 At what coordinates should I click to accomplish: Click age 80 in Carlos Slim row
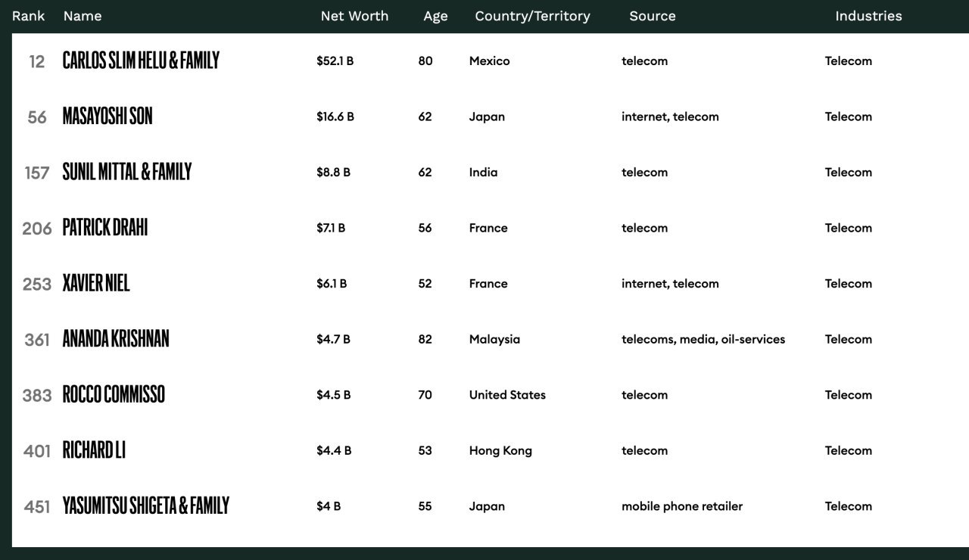[x=425, y=61]
